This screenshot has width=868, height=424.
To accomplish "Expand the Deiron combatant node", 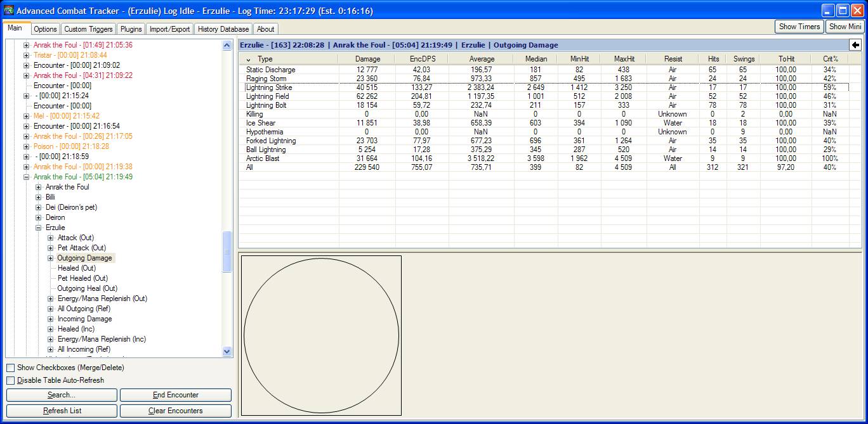I will click(x=39, y=217).
